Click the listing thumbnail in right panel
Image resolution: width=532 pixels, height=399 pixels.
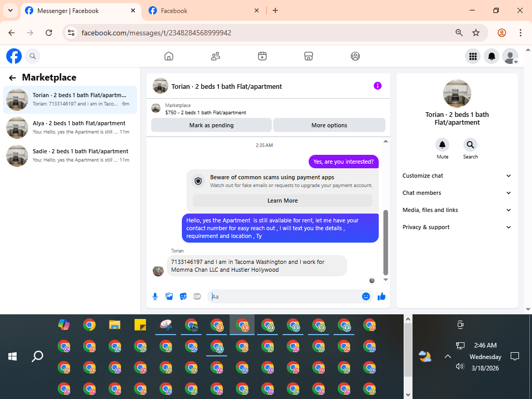tap(457, 94)
